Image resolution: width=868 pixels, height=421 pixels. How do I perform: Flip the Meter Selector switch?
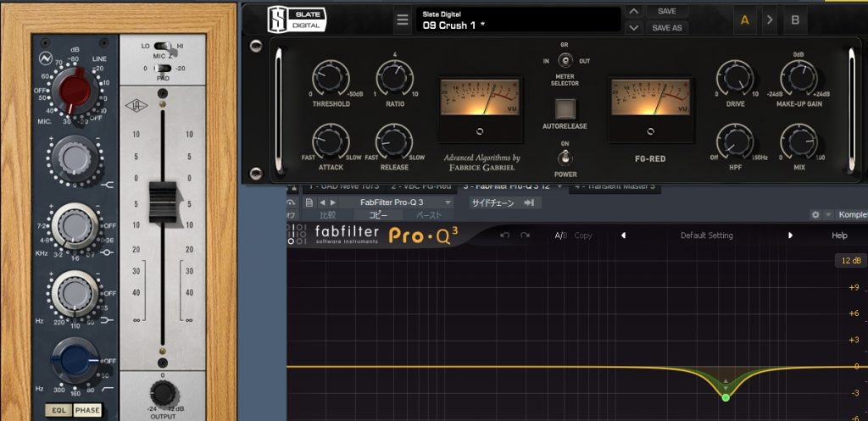click(565, 61)
